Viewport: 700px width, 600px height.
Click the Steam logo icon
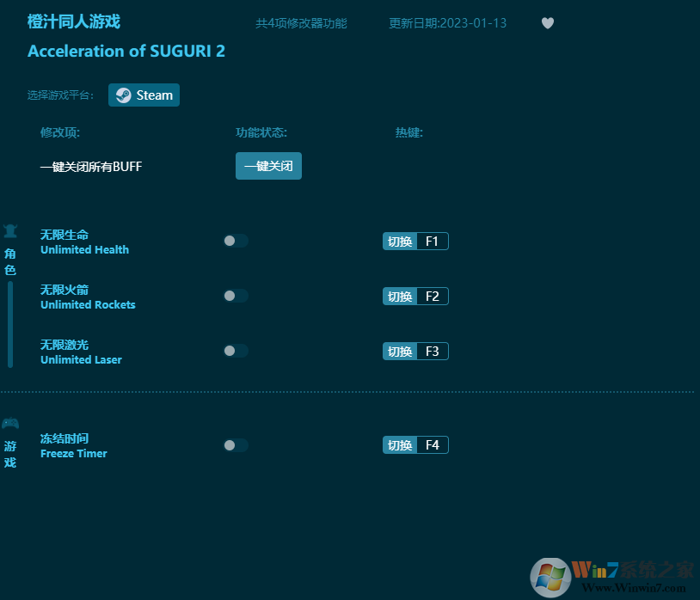click(123, 95)
